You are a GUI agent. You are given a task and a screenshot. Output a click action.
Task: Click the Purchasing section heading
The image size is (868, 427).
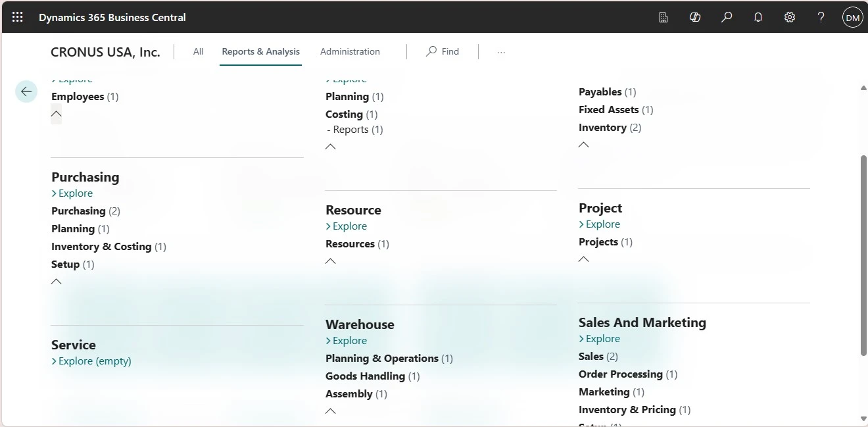85,177
